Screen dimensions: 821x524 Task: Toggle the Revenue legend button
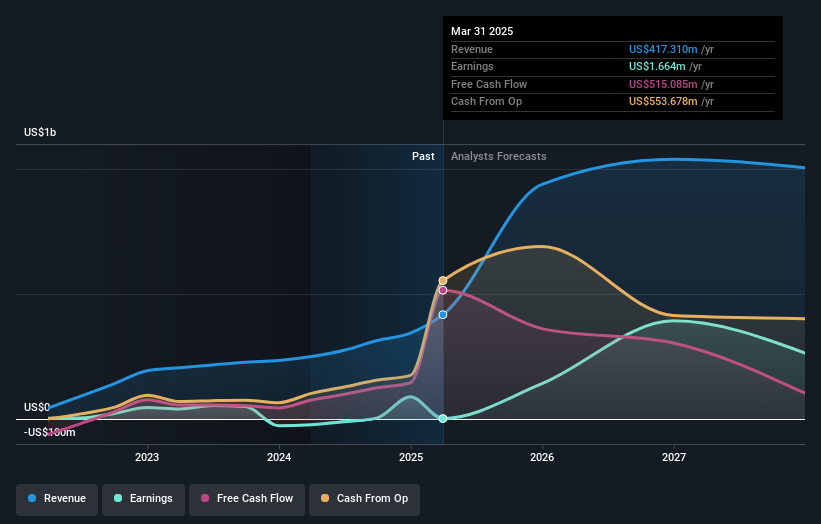[57, 499]
